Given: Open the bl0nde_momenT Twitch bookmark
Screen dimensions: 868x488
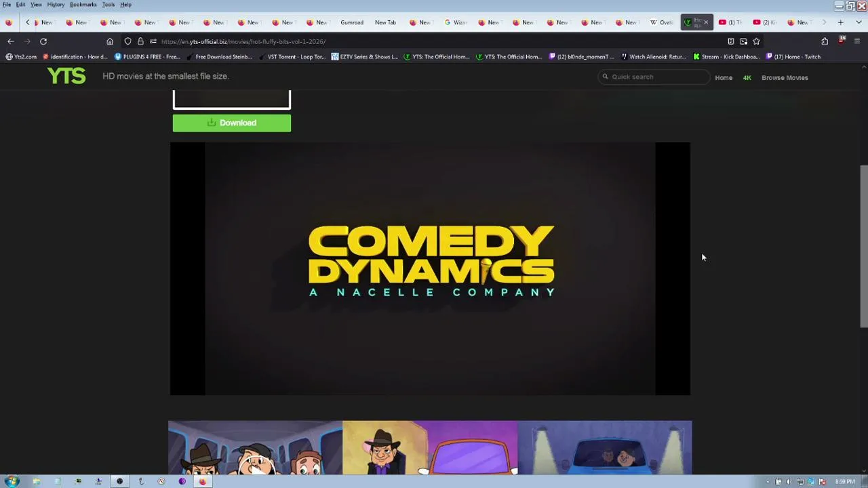Looking at the screenshot, I should click(x=581, y=57).
